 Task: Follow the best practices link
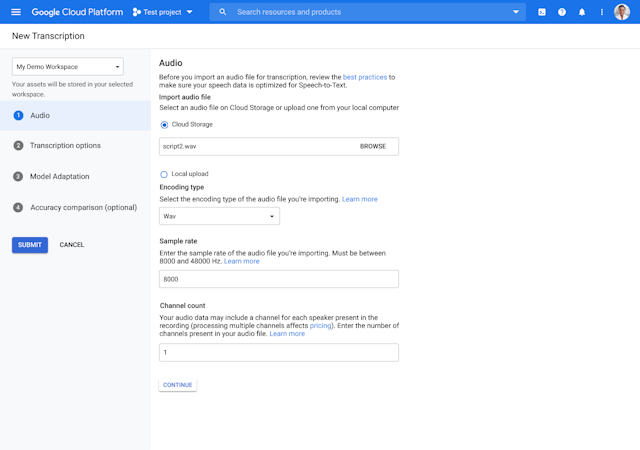pyautogui.click(x=365, y=77)
